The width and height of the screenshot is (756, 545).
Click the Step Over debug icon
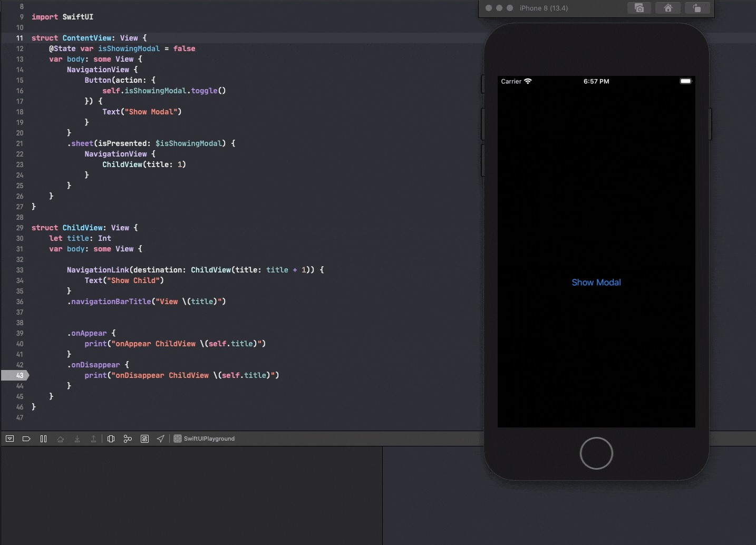tap(61, 439)
